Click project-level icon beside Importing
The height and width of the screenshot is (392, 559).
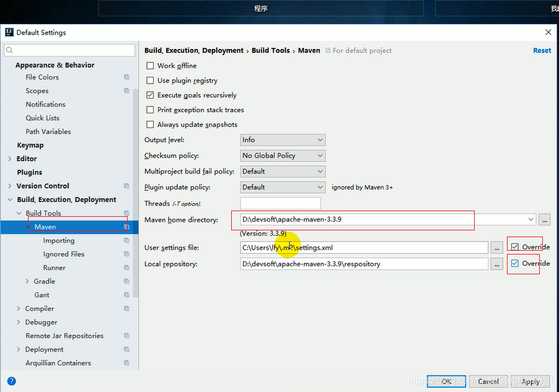pyautogui.click(x=126, y=240)
